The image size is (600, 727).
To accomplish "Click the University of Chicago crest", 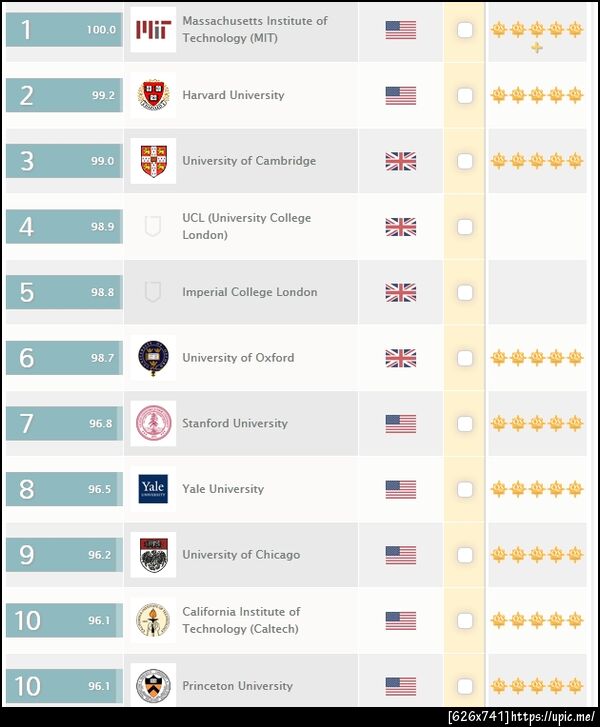I will click(x=153, y=555).
